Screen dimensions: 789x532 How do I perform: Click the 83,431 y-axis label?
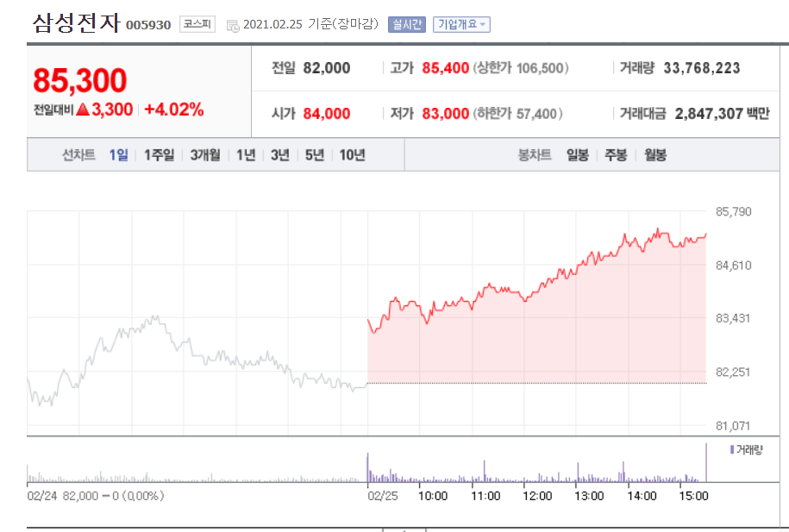coord(733,318)
